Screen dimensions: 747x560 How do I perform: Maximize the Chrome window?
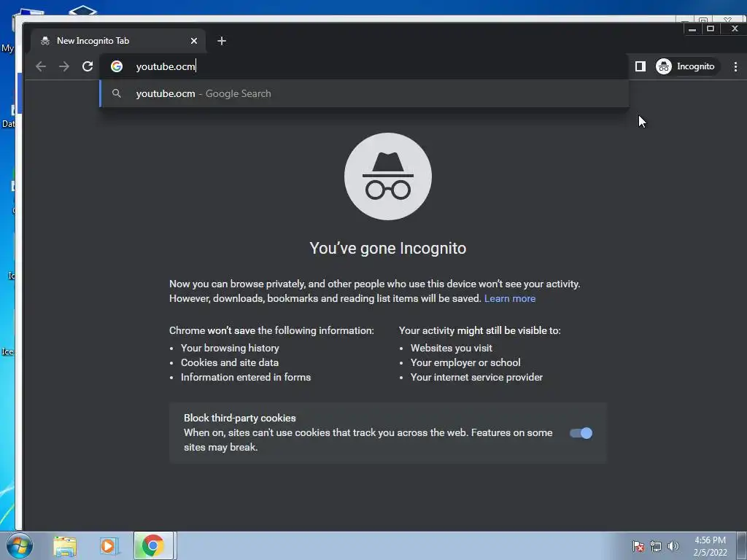(711, 28)
